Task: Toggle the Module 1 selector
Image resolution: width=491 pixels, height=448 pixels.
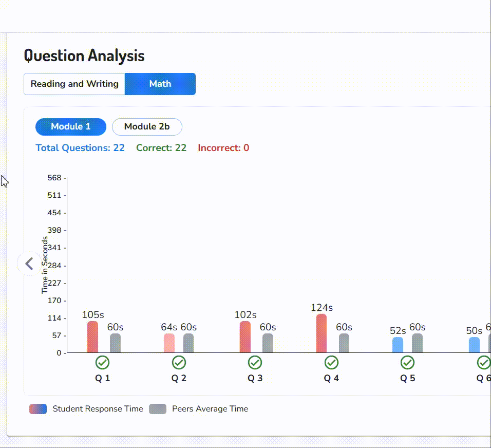Action: 70,126
